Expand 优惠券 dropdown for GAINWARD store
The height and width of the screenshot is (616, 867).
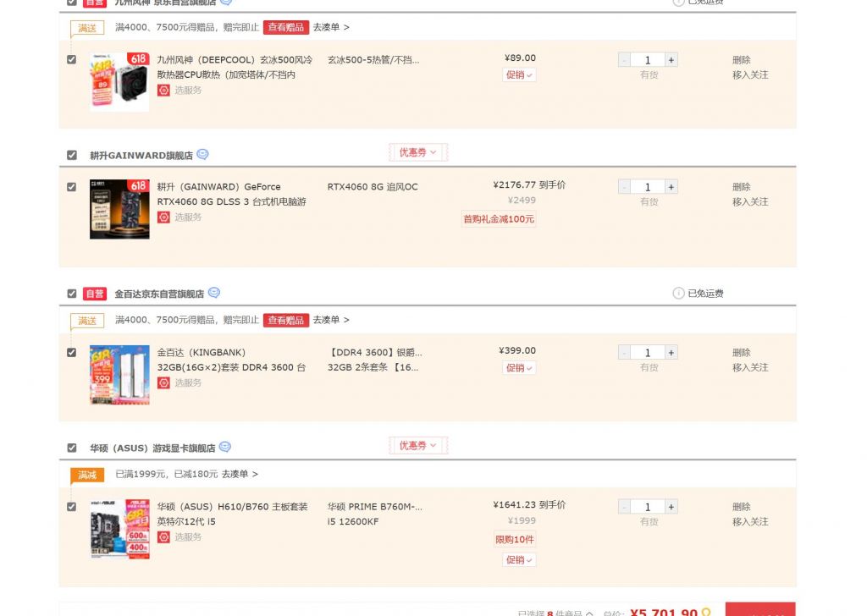coord(418,152)
